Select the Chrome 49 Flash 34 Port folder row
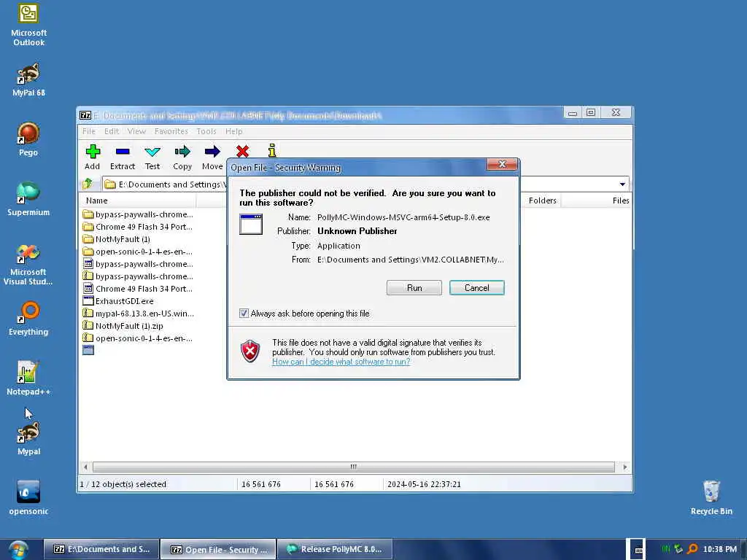Viewport: 747px width, 560px height. [138, 227]
